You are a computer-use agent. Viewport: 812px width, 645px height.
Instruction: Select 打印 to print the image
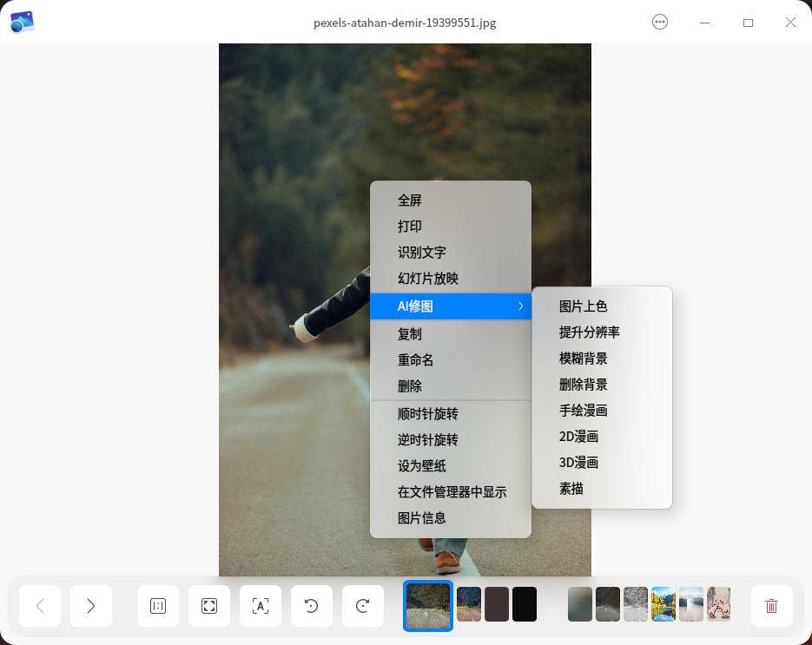coord(409,226)
